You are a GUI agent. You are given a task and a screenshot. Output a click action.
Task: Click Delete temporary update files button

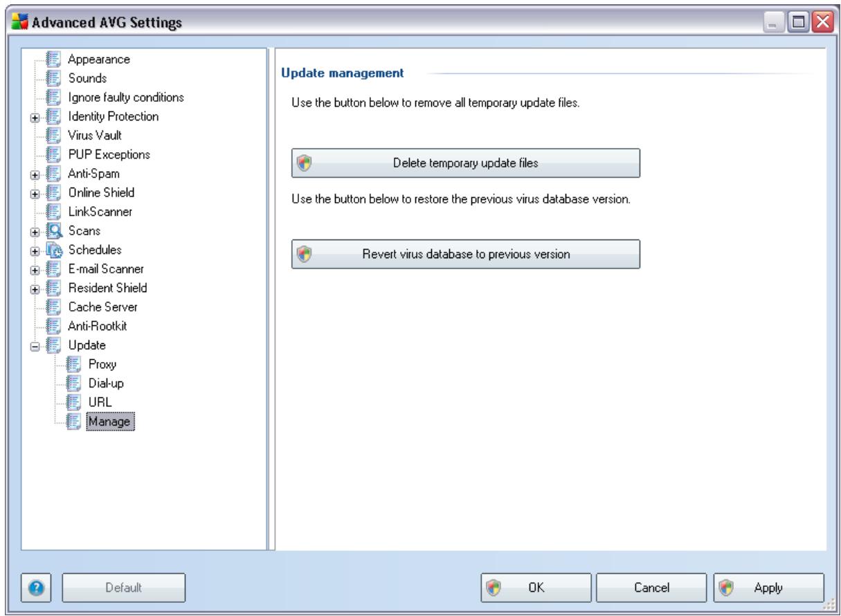[465, 163]
